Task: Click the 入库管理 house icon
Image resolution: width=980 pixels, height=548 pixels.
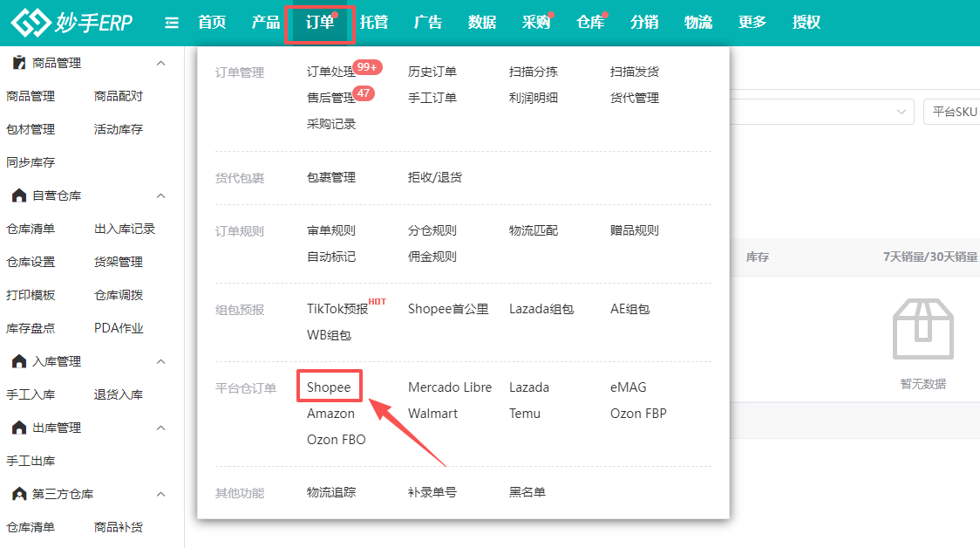Action: 19,361
